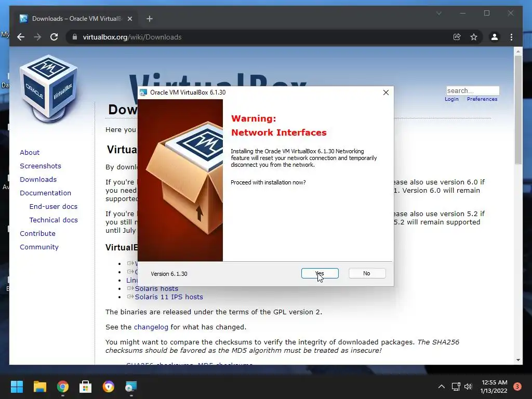Image resolution: width=532 pixels, height=399 pixels.
Task: Click the scrollbar up arrow
Action: (x=518, y=51)
